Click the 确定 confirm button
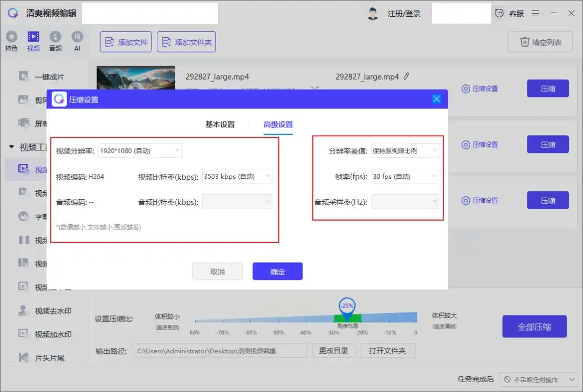The width and height of the screenshot is (583, 392). point(277,271)
